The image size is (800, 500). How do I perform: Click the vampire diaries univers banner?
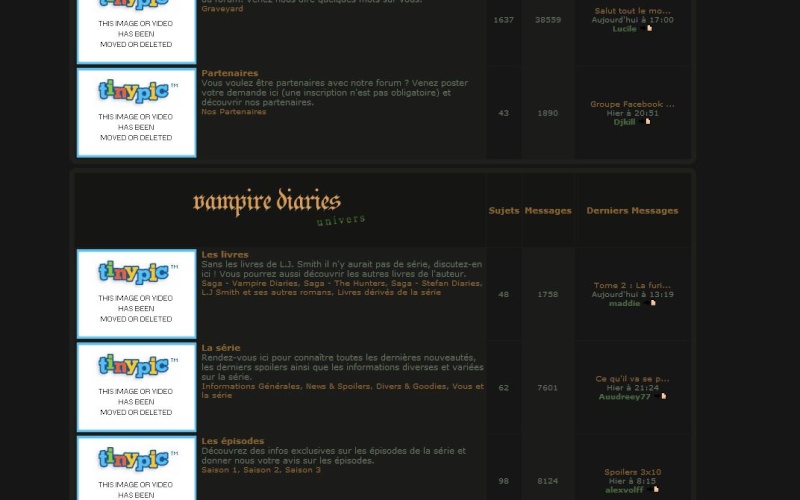click(x=279, y=207)
